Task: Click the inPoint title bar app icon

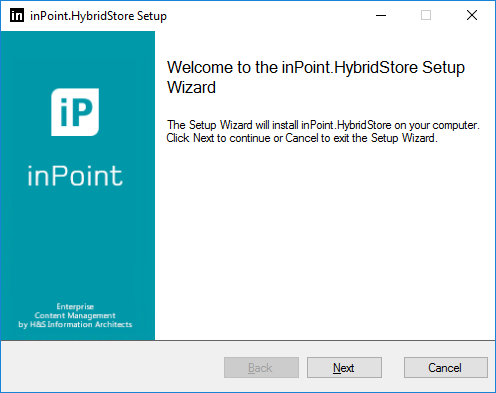Action: (17, 15)
